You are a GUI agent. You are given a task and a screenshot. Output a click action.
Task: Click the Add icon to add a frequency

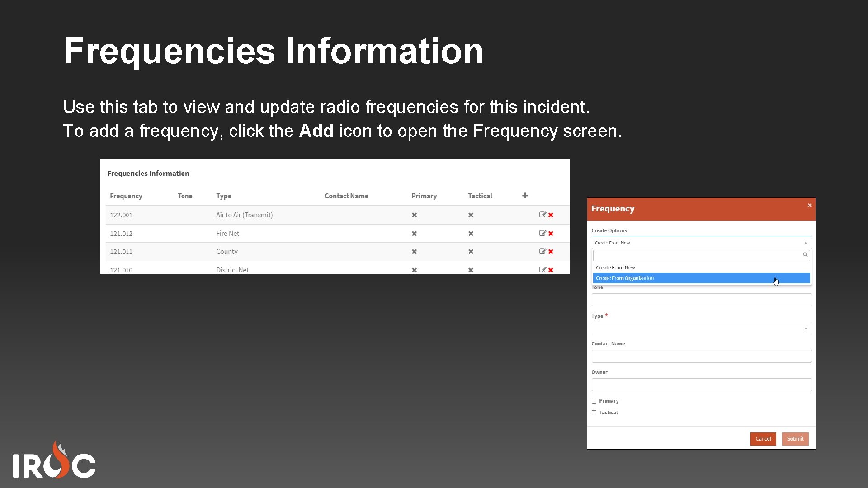[525, 195]
